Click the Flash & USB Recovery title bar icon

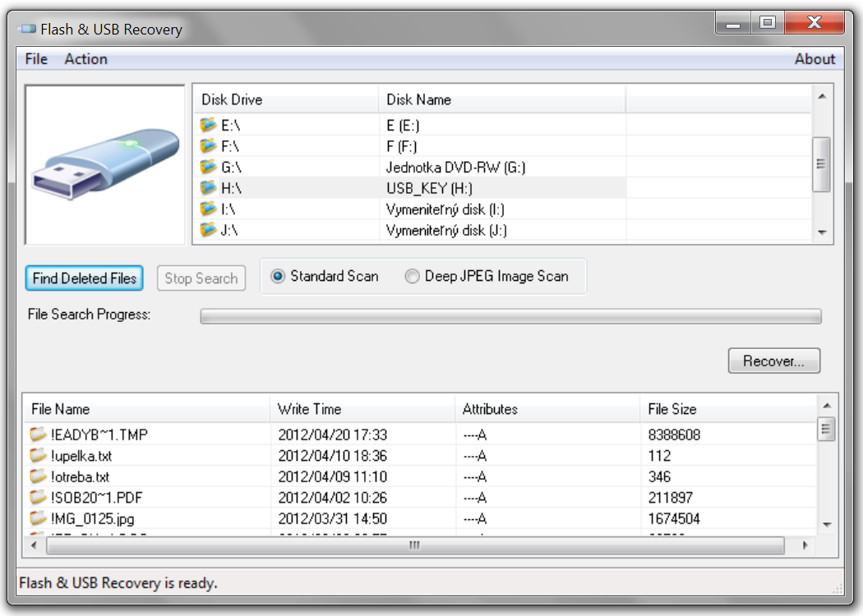[30, 29]
